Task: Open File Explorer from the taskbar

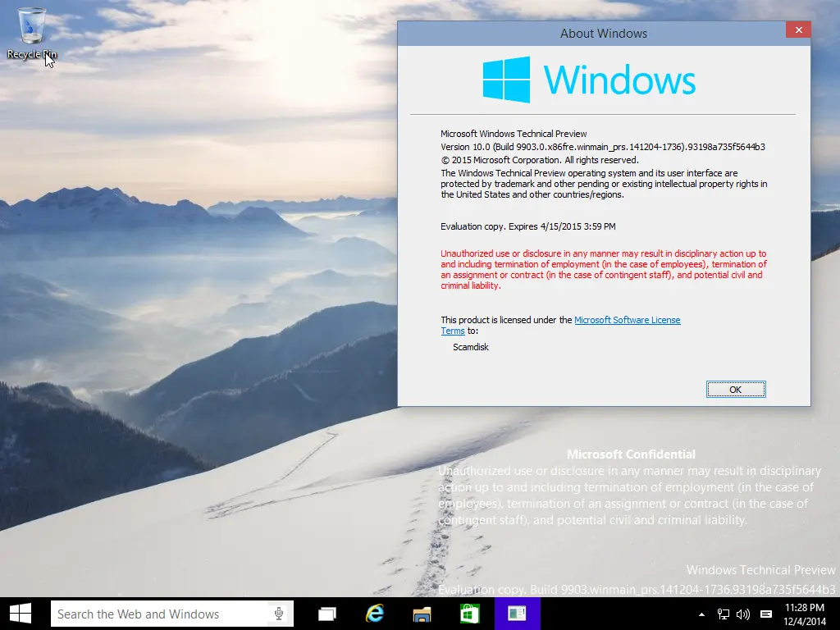Action: point(422,614)
